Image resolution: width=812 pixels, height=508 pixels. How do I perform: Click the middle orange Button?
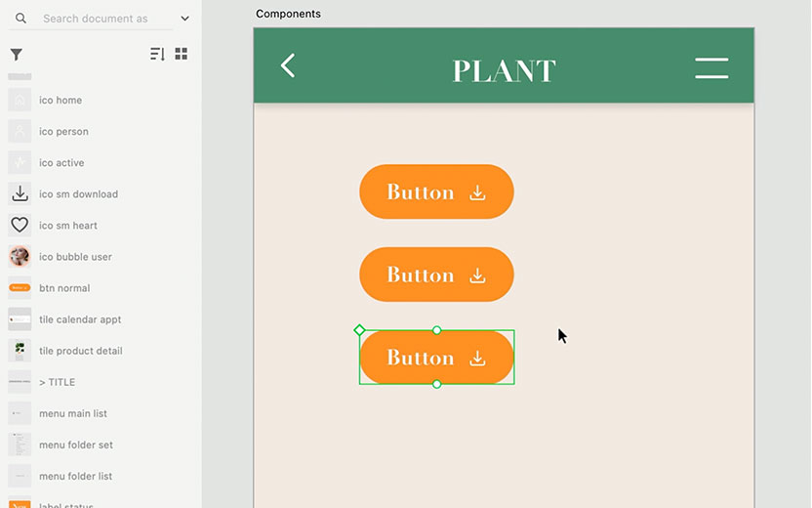(x=436, y=275)
